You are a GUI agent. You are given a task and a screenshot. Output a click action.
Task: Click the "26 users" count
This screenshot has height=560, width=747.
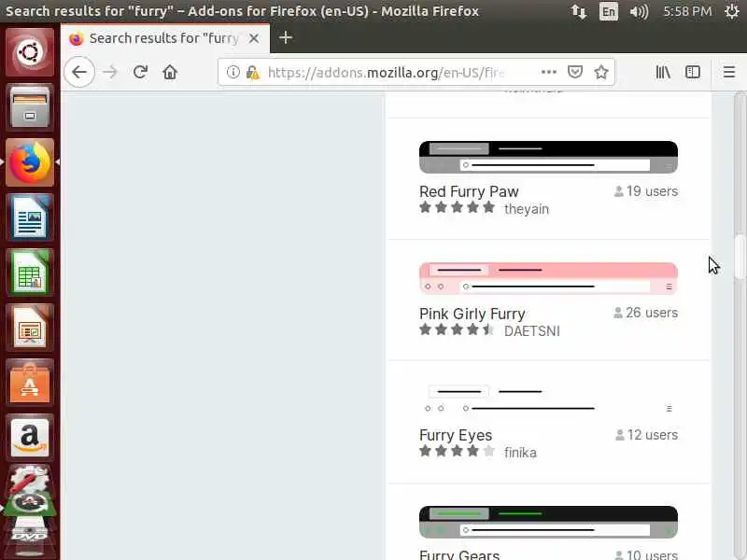click(645, 313)
